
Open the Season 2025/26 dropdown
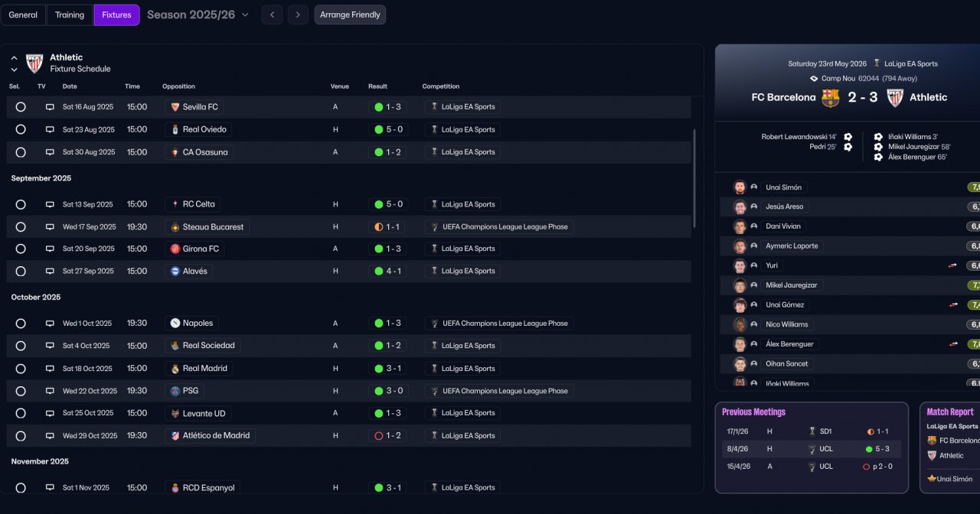198,15
